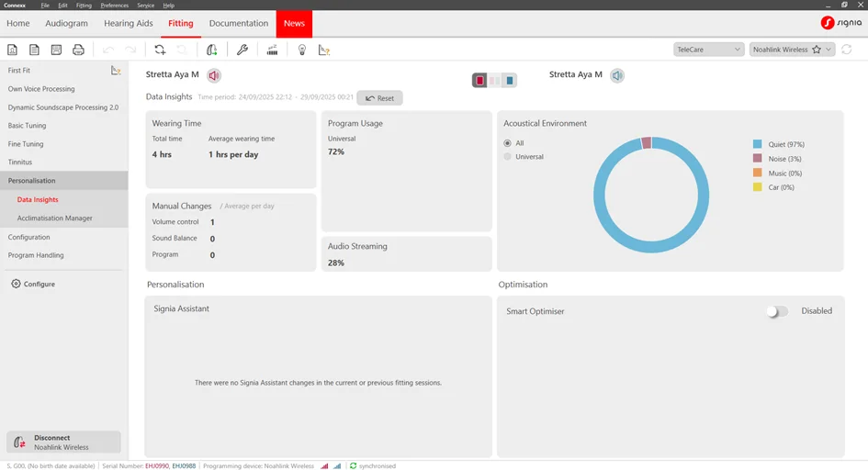Screen dimensions: 868x470
Task: Click serial number EHJ0990 in status bar
Action: point(157,466)
